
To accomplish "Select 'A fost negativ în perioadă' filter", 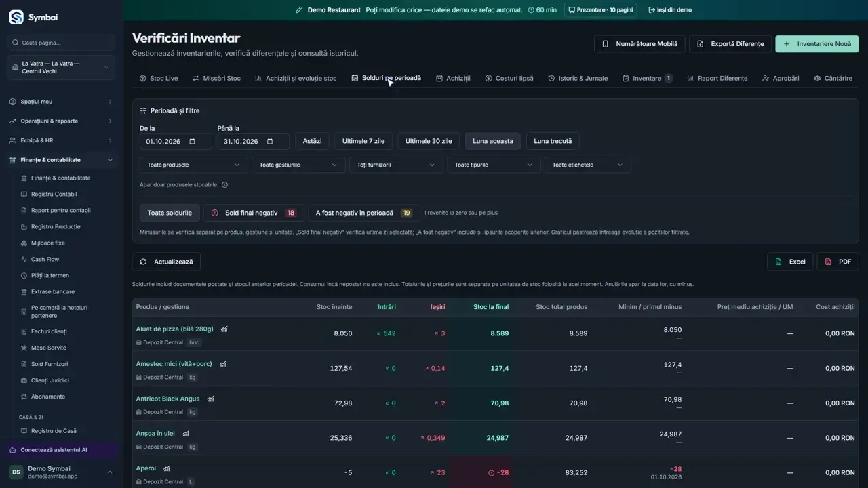I will click(364, 213).
